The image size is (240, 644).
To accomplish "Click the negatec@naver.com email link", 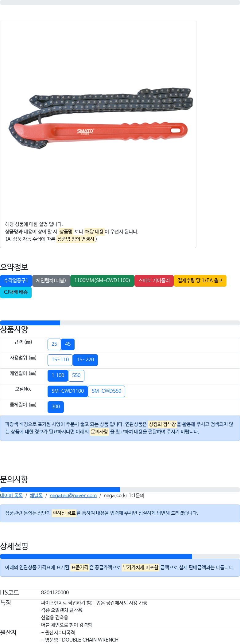I will point(73,496).
